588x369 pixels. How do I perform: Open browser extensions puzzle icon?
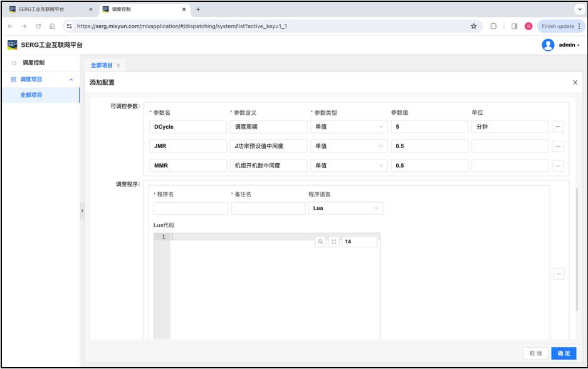click(x=493, y=26)
